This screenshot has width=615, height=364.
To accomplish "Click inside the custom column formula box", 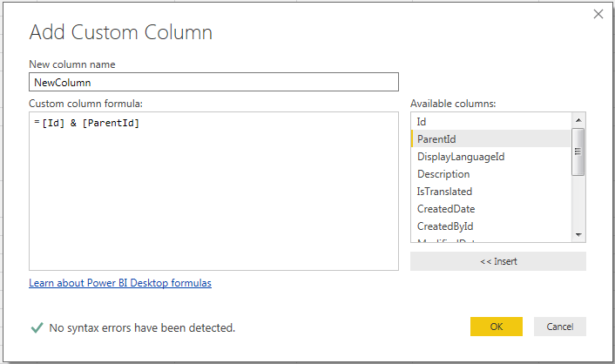I will point(213,192).
